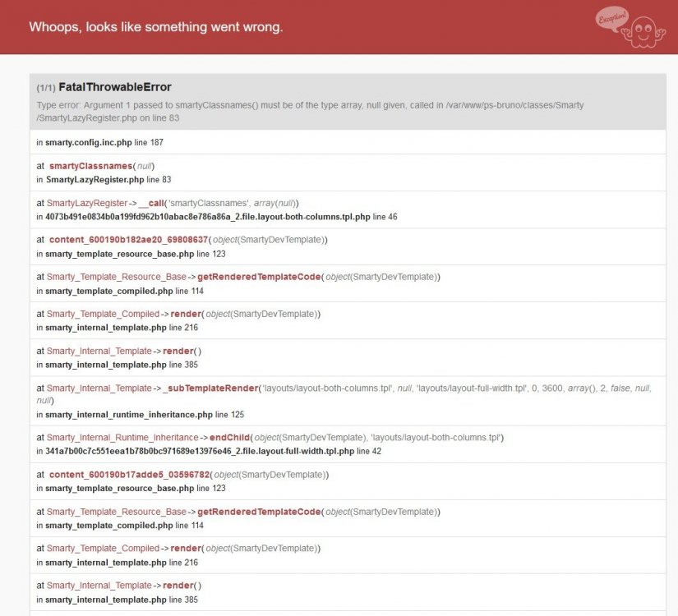This screenshot has width=678, height=616.
Task: Click the _subTemplateRender method name
Action: click(x=210, y=388)
